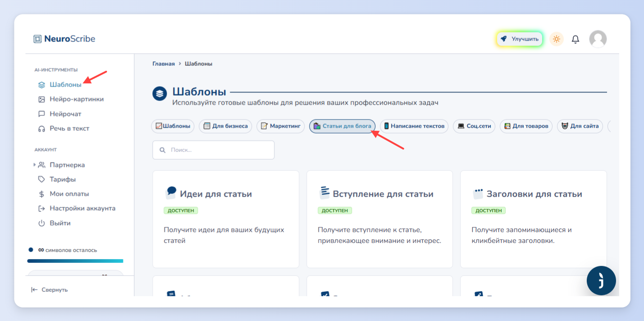Click the Партнерка people icon
The width and height of the screenshot is (644, 321).
pyautogui.click(x=41, y=165)
